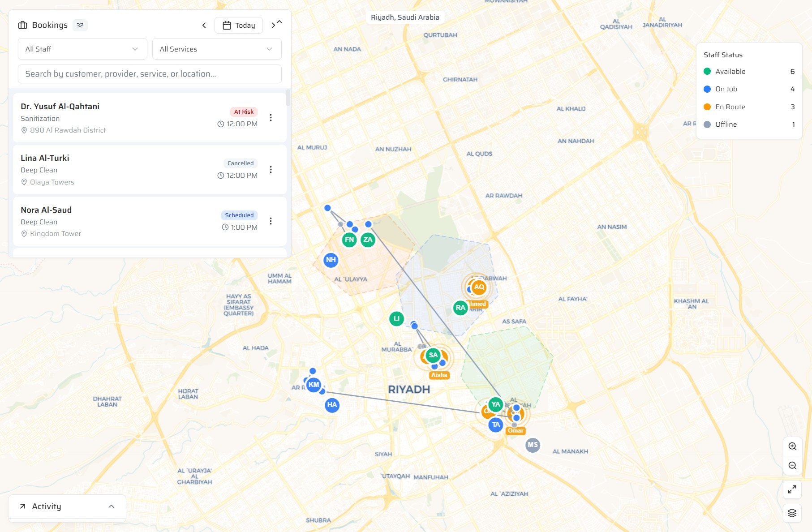The image size is (812, 532).
Task: Click the Bookings briefcase icon
Action: click(x=22, y=25)
